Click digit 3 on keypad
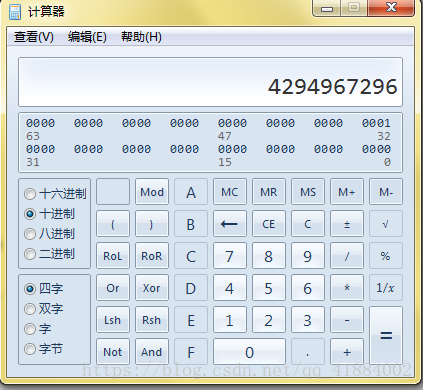 (308, 320)
